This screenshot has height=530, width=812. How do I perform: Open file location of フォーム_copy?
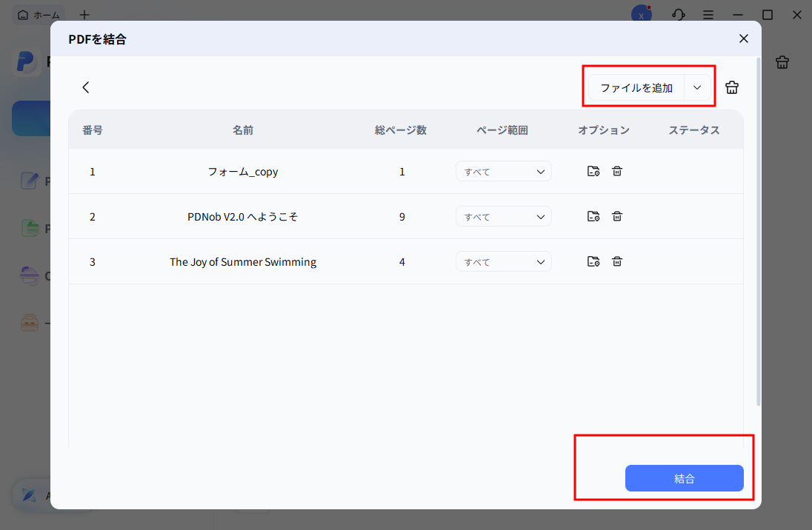click(x=593, y=171)
